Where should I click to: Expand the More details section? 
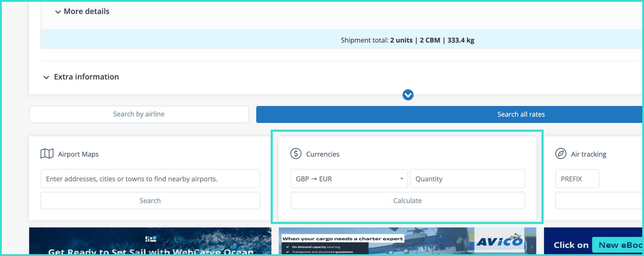coord(82,11)
